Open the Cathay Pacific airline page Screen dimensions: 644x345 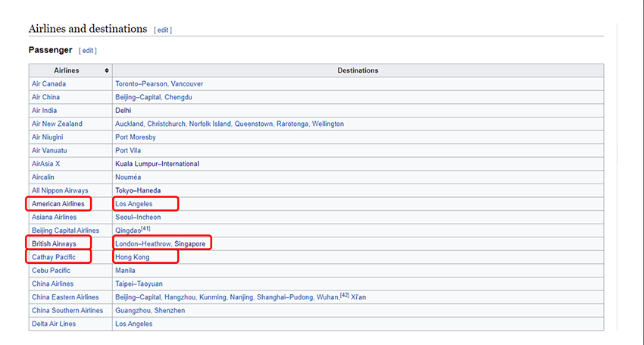(54, 257)
